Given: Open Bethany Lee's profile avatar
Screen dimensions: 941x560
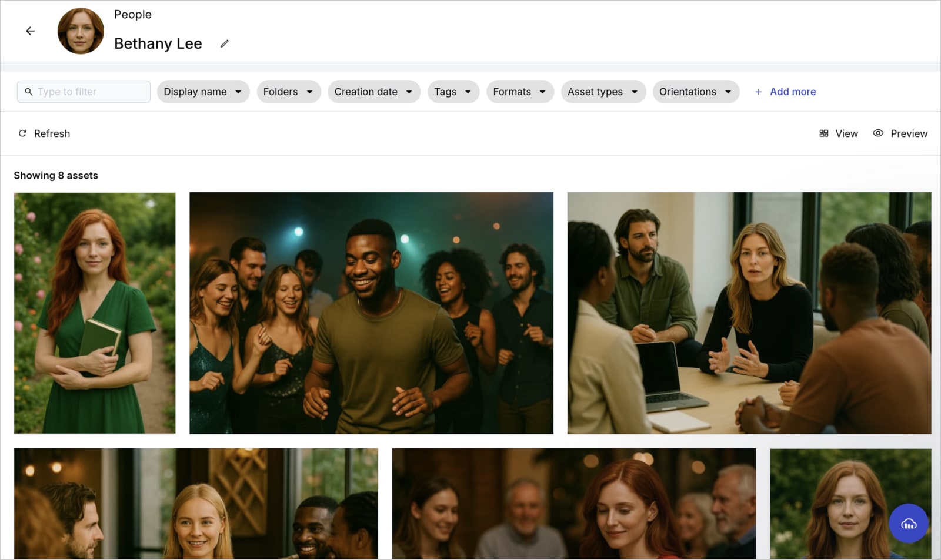Looking at the screenshot, I should click(81, 31).
